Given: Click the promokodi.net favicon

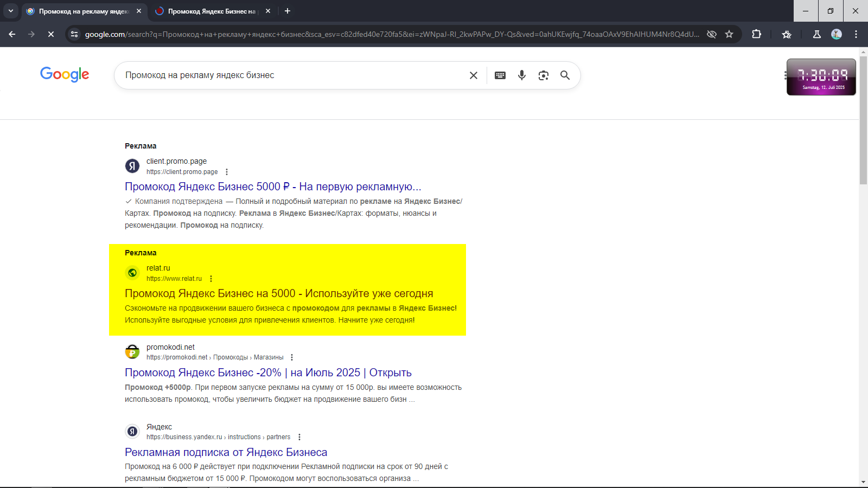Looking at the screenshot, I should 132,352.
